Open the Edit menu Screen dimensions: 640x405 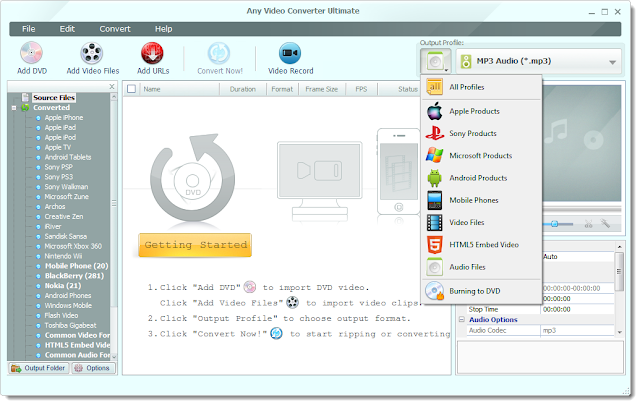(67, 29)
